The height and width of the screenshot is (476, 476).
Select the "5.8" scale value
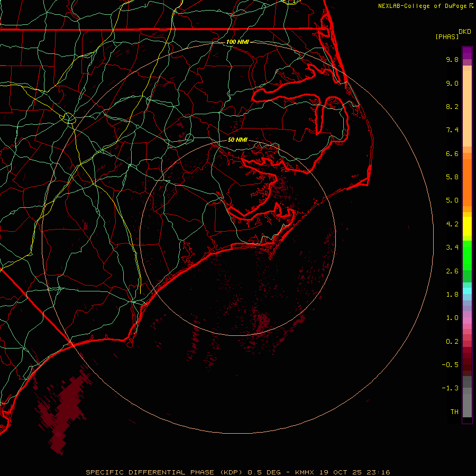(x=452, y=177)
